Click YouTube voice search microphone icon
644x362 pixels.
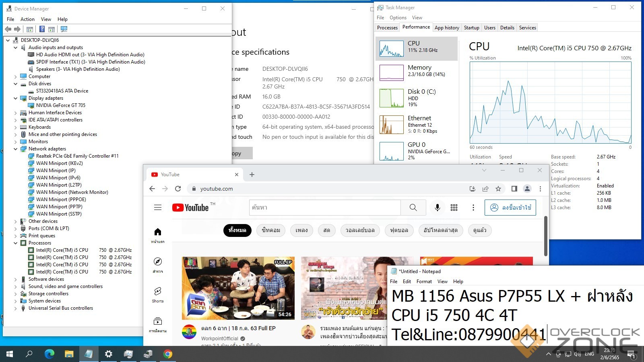pos(437,208)
